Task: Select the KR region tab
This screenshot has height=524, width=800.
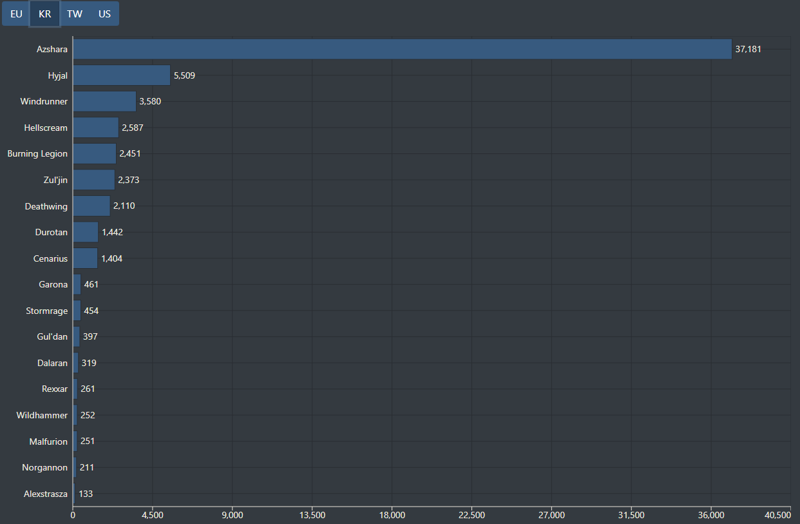Action: coord(45,14)
